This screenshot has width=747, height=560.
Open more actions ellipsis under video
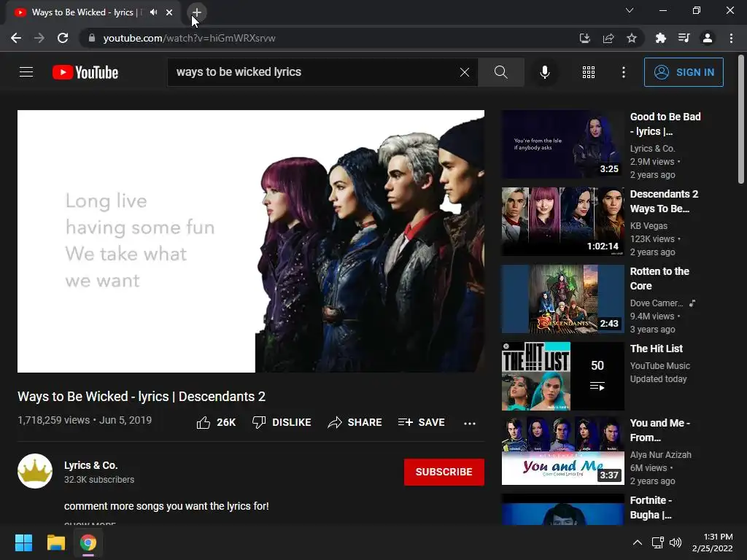(x=469, y=423)
